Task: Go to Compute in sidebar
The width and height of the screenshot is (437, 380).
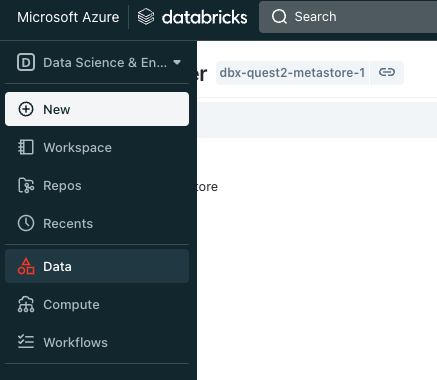Action: [x=97, y=304]
